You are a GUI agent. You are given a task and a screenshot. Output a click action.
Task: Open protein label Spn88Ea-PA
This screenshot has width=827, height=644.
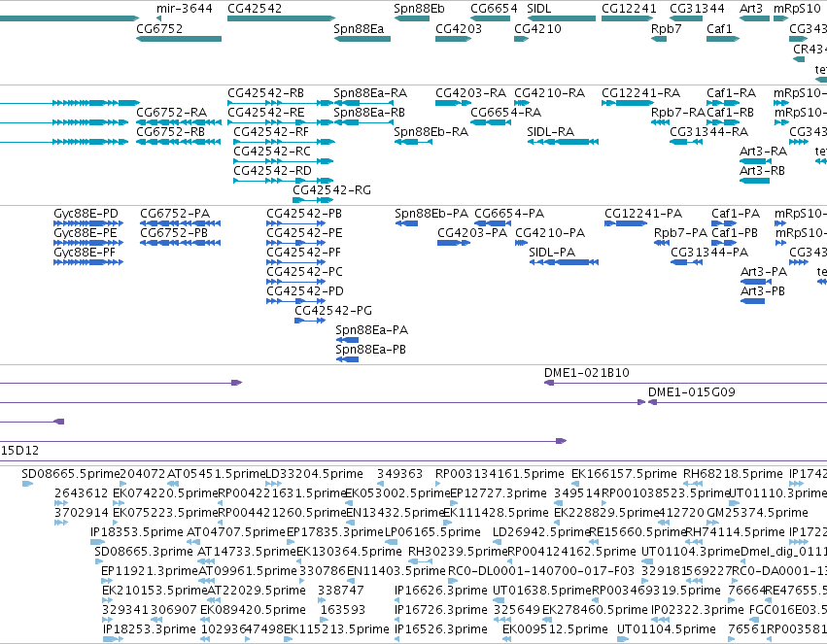pyautogui.click(x=371, y=330)
